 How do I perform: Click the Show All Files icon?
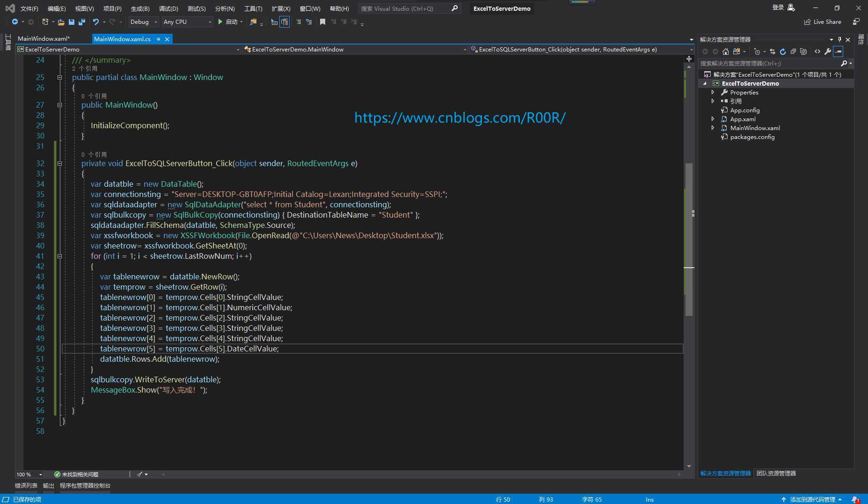pos(803,51)
